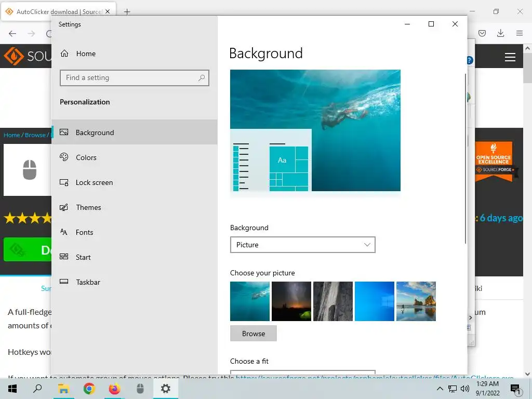Minimize the Settings window
532x399 pixels.
[x=407, y=24]
